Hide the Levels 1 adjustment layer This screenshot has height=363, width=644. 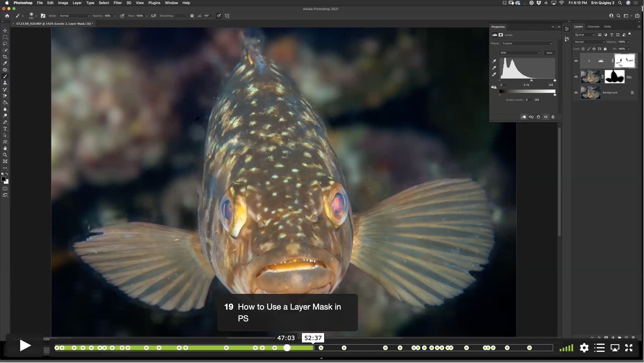pos(576,61)
